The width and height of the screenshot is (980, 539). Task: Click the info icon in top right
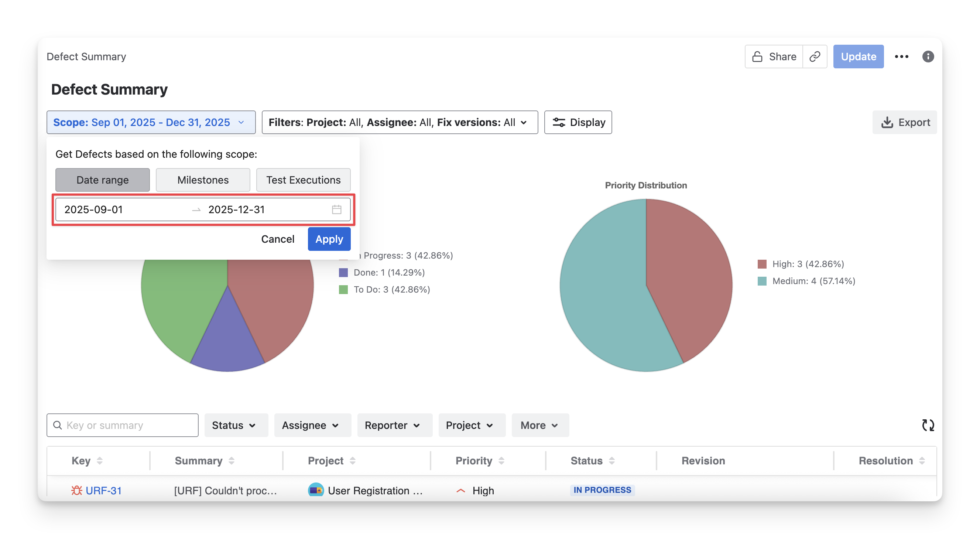click(928, 57)
